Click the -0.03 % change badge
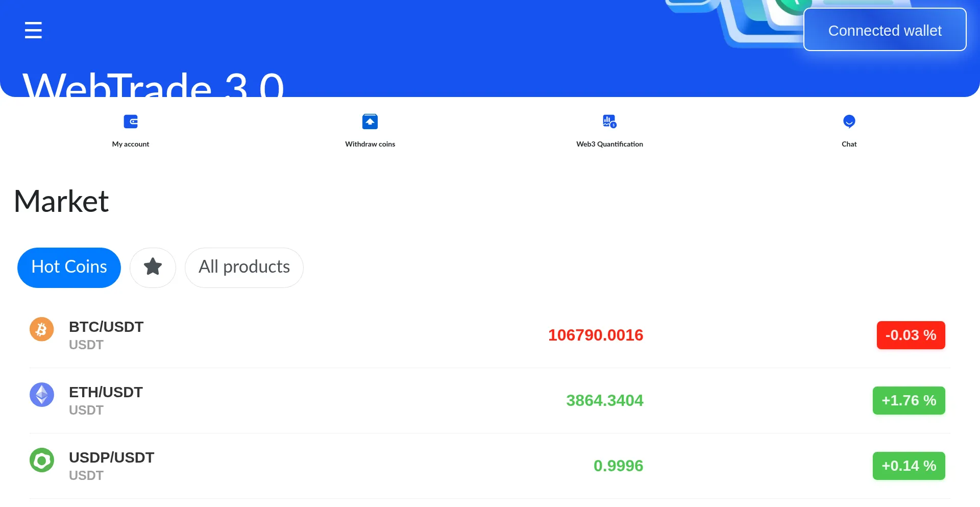This screenshot has width=980, height=507. tap(911, 335)
